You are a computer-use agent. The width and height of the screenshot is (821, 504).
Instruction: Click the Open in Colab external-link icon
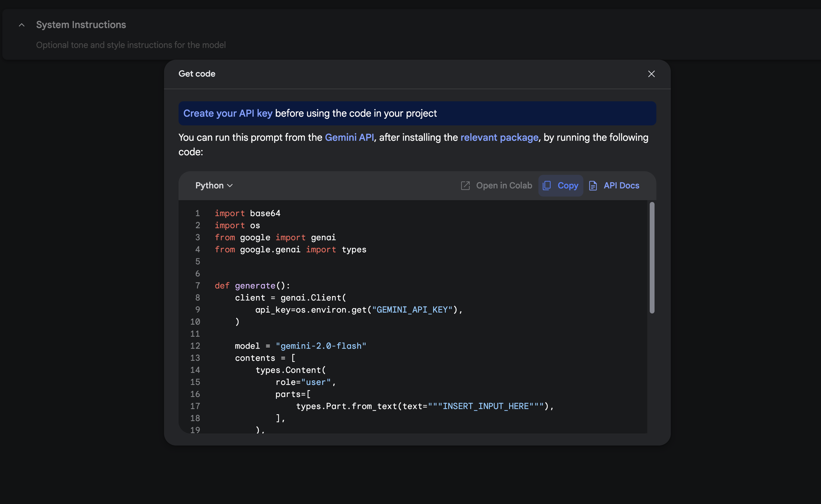[x=465, y=185]
